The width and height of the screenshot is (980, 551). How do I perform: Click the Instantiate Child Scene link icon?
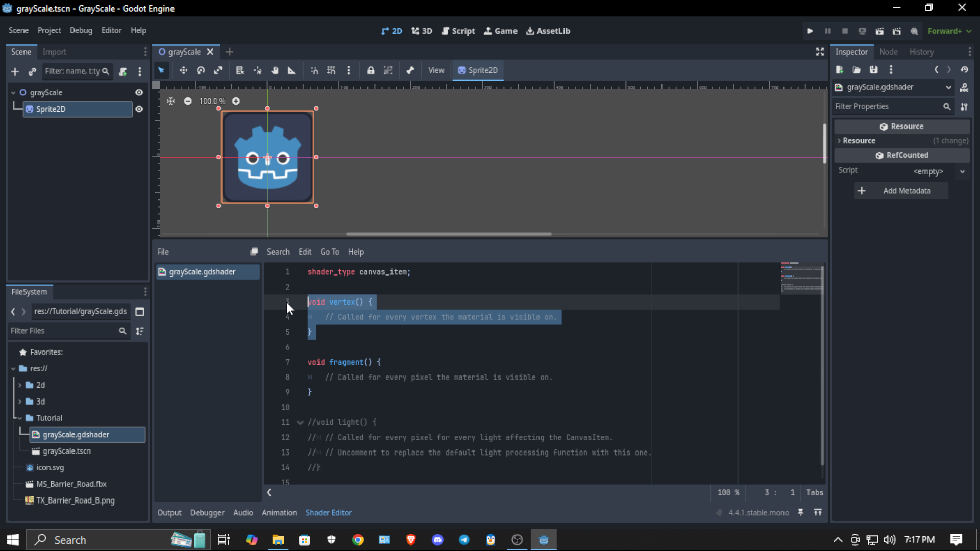tap(32, 71)
